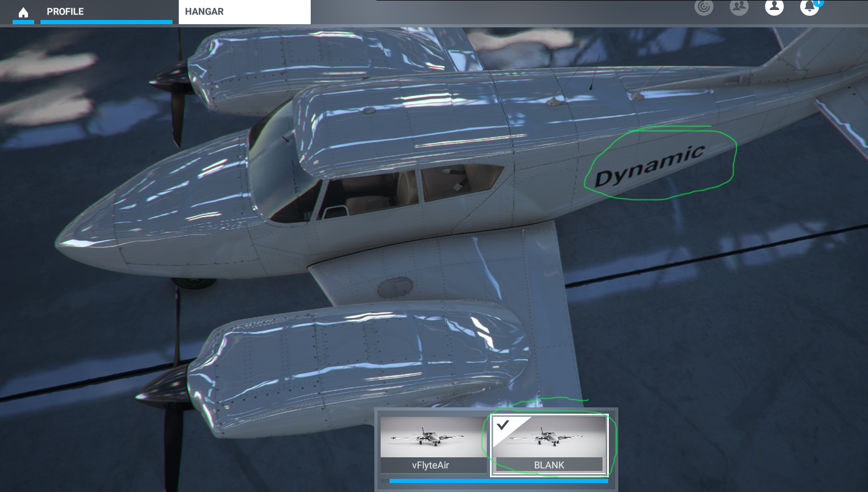868x492 pixels.
Task: Click the blue livery list scrollbar
Action: 498,480
